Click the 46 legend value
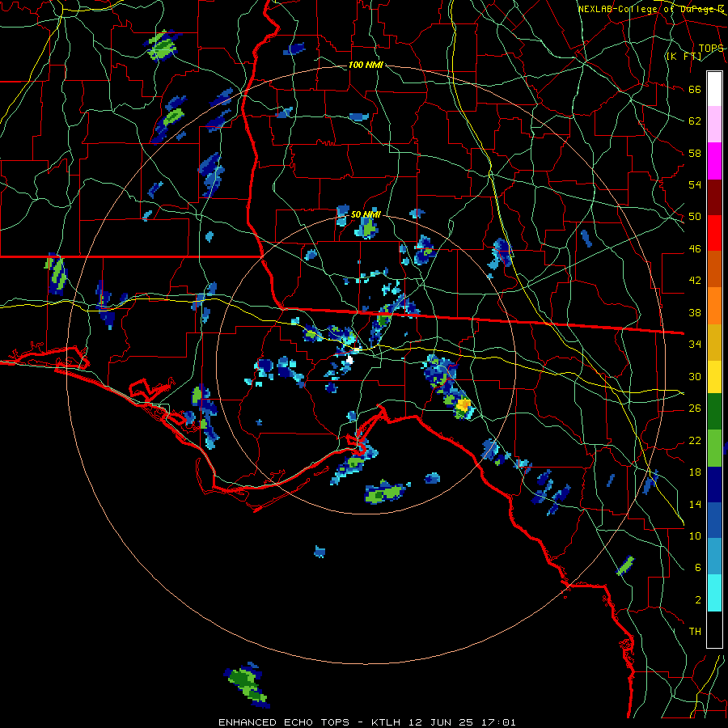 click(695, 249)
